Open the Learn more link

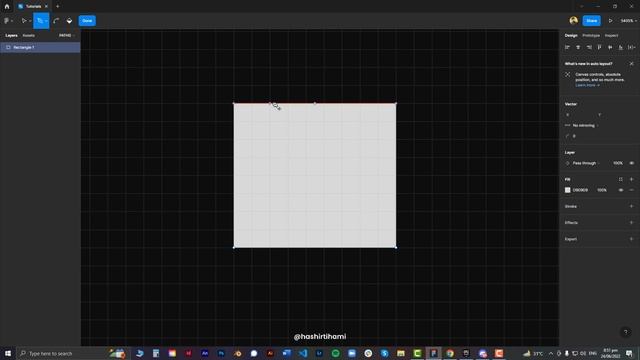[587, 85]
